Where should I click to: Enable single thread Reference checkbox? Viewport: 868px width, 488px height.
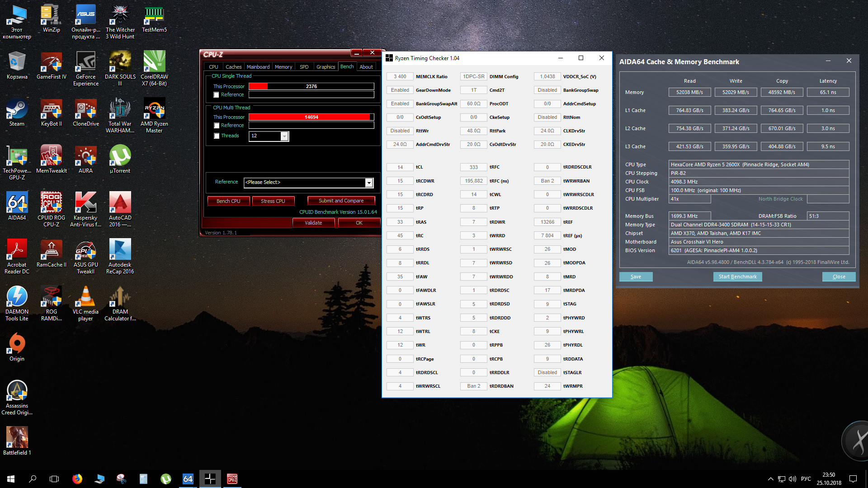point(217,95)
